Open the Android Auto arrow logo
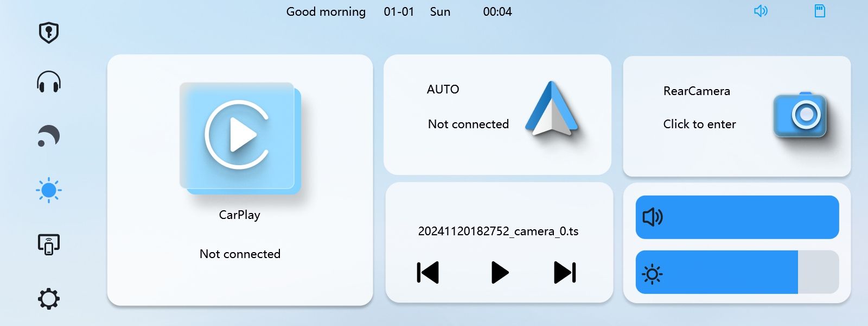Image resolution: width=868 pixels, height=326 pixels. (552, 109)
